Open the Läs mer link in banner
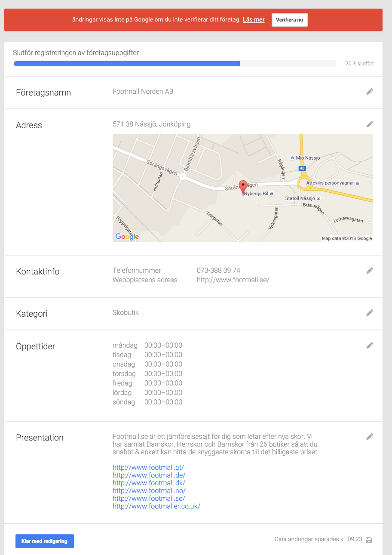The width and height of the screenshot is (392, 555). (x=254, y=20)
